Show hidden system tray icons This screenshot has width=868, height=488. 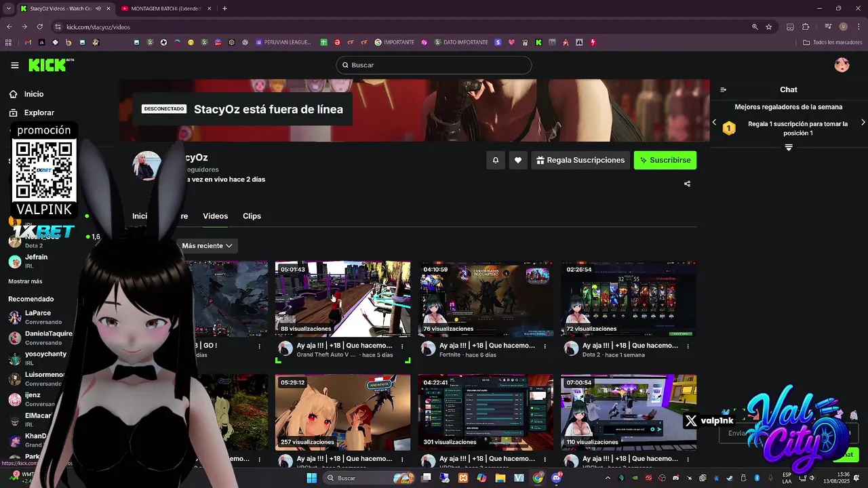point(609,478)
